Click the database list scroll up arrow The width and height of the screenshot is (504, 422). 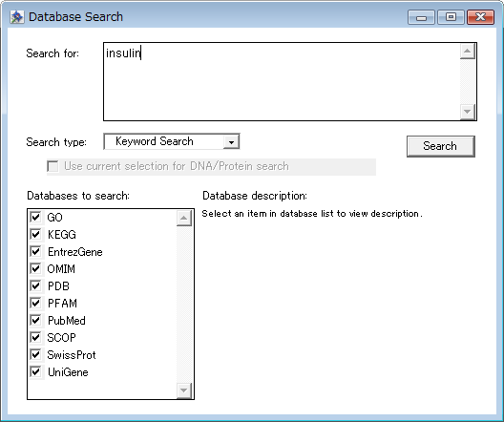point(184,219)
